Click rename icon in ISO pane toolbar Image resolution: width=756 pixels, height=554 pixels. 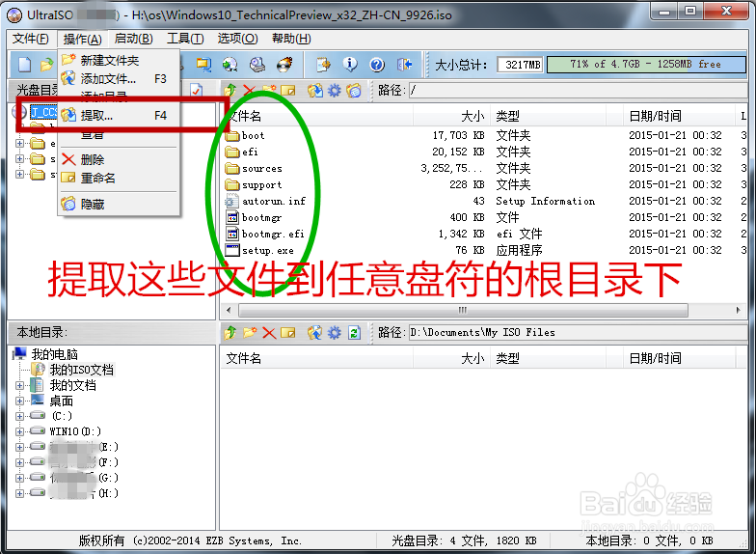click(287, 90)
